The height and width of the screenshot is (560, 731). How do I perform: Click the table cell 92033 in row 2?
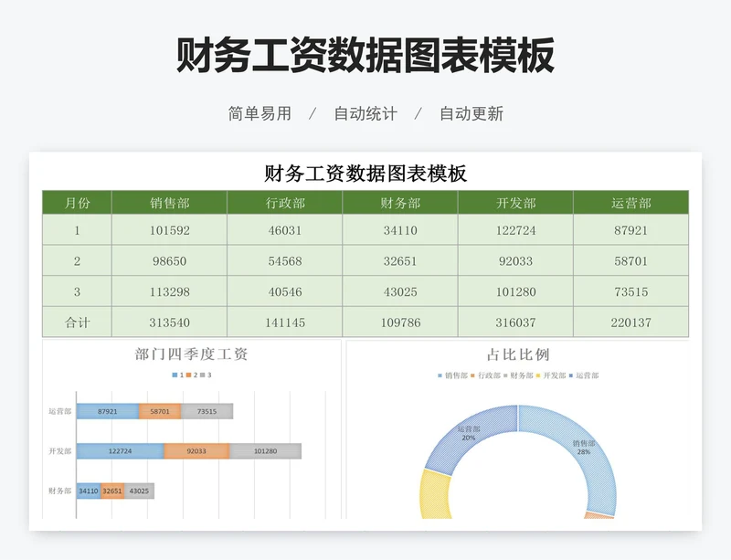pos(515,260)
